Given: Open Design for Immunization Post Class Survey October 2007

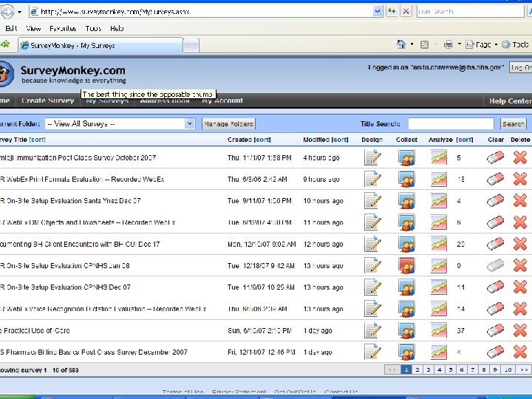Looking at the screenshot, I should (372, 158).
